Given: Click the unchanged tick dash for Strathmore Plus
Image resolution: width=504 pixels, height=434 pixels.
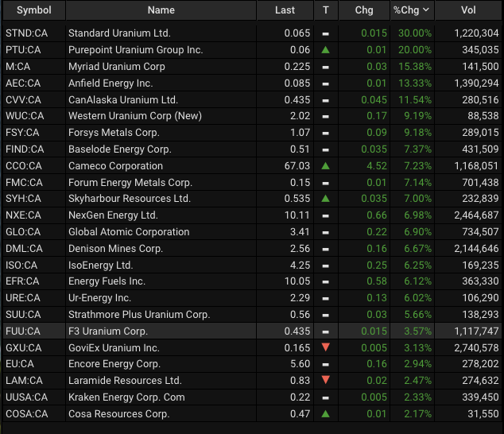Looking at the screenshot, I should pyautogui.click(x=326, y=316).
